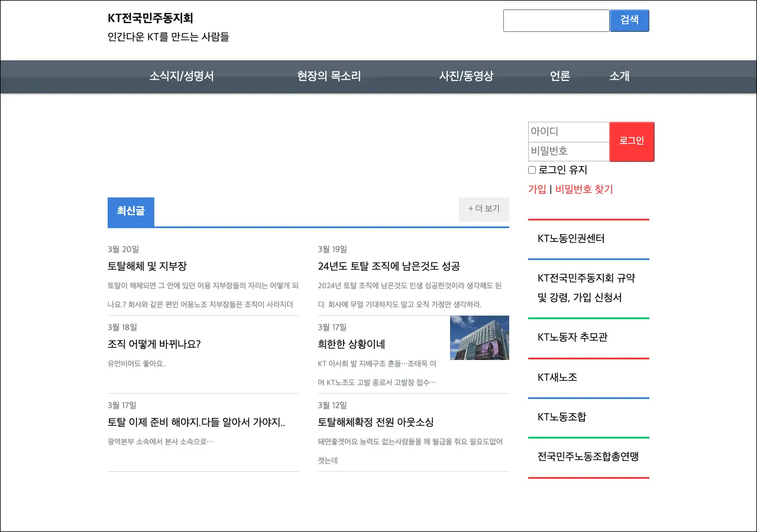The height and width of the screenshot is (532, 757).
Task: Click the 검색 search button
Action: point(629,20)
